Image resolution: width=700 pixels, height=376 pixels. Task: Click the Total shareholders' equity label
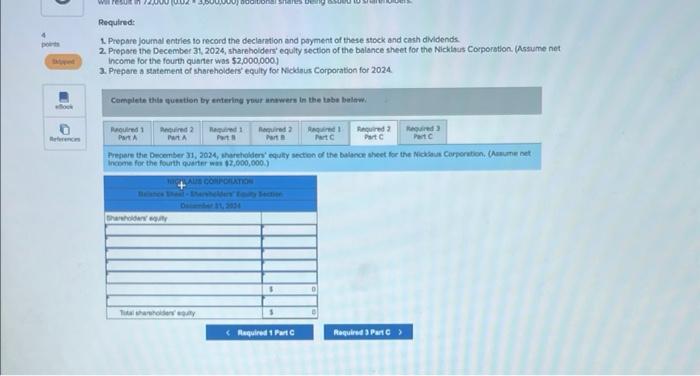157,313
